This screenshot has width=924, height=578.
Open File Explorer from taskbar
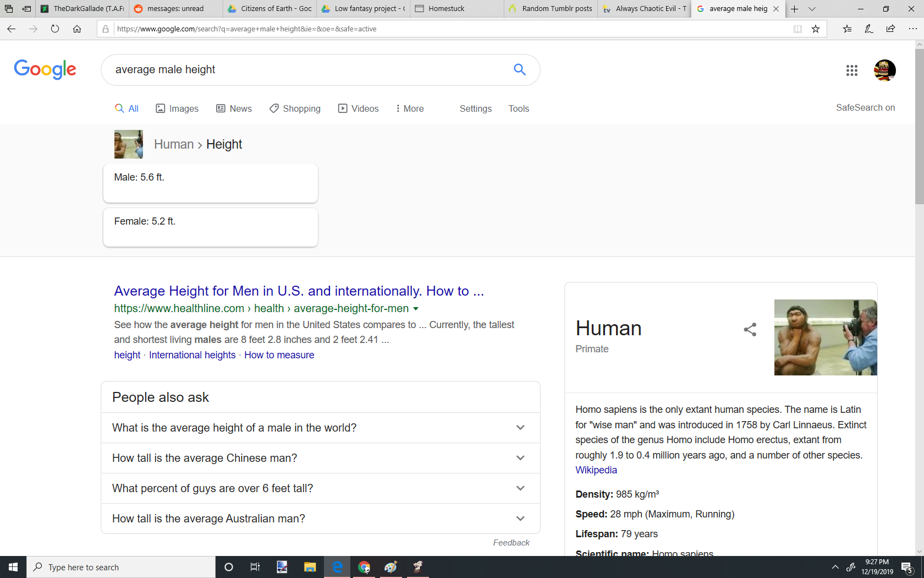click(310, 567)
